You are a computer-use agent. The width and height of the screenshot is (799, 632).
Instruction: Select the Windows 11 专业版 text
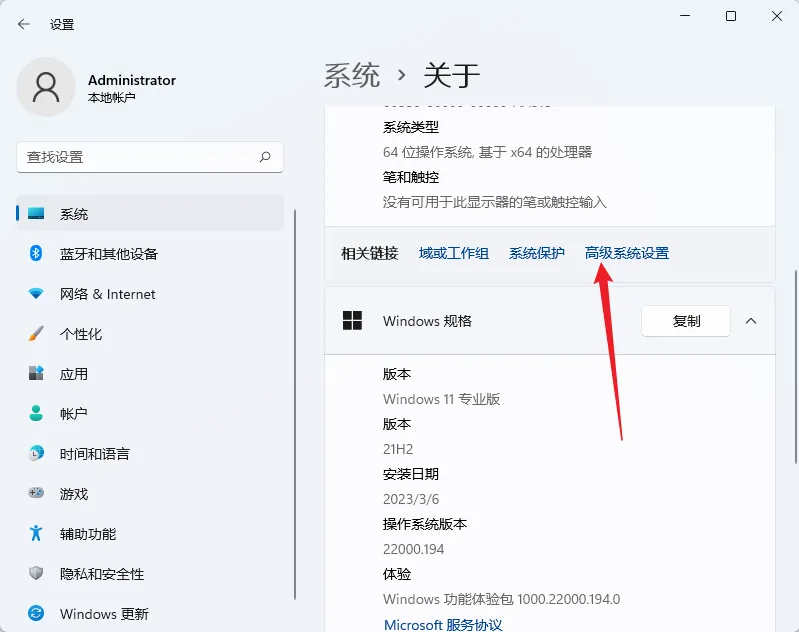[441, 399]
